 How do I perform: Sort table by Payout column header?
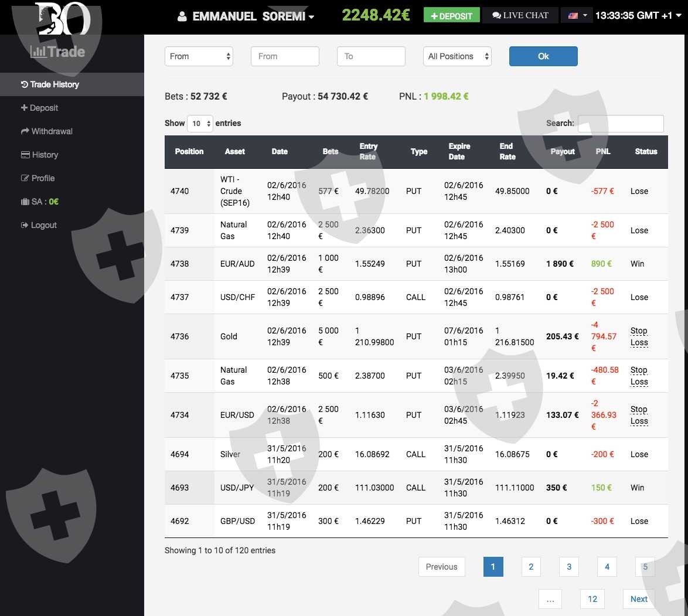pyautogui.click(x=563, y=151)
